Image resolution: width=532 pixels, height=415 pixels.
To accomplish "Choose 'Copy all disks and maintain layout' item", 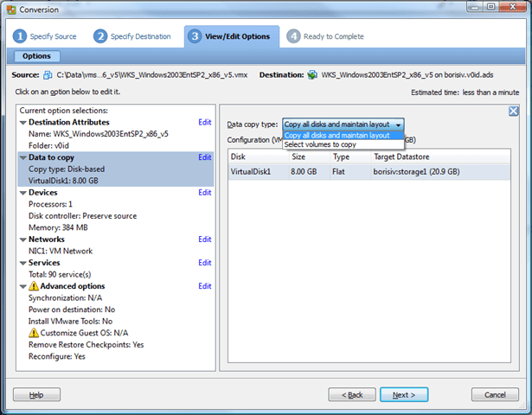I will [x=337, y=135].
